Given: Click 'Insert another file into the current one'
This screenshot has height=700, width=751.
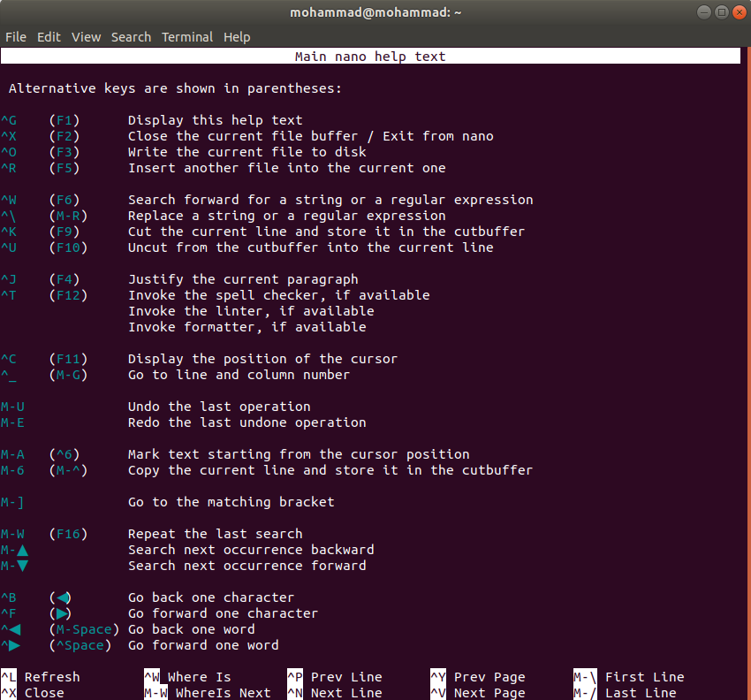Looking at the screenshot, I should [x=287, y=168].
